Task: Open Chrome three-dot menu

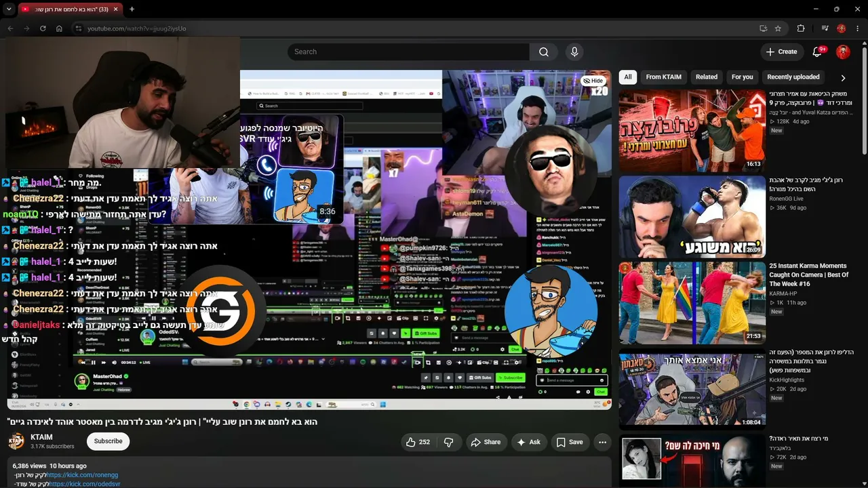Action: [x=858, y=28]
